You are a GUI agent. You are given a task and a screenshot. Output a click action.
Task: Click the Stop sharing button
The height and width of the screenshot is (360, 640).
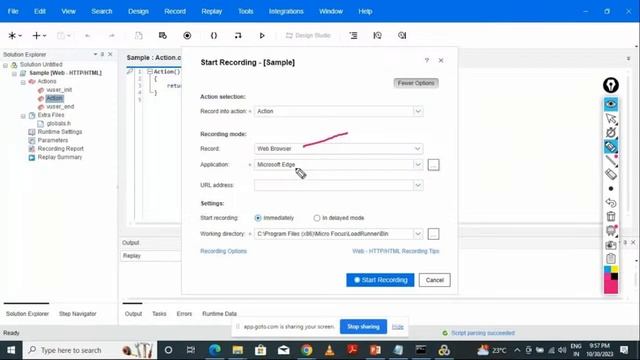(x=363, y=327)
